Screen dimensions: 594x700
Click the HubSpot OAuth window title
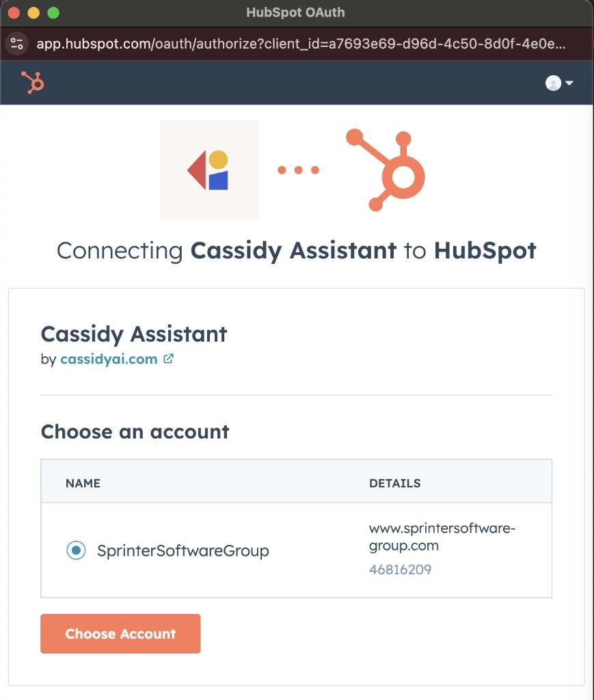pyautogui.click(x=296, y=12)
